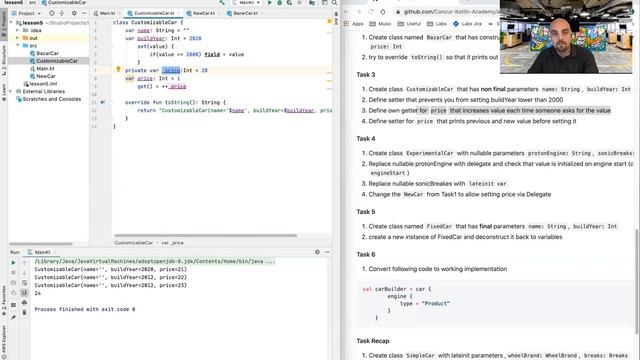The width and height of the screenshot is (640, 360).
Task: Click the Project panel horizontal scrollbar
Action: click(40, 244)
